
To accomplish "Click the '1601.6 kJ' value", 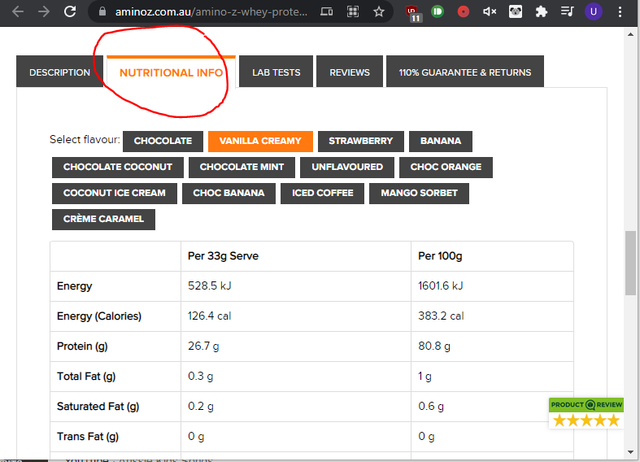I will 440,286.
